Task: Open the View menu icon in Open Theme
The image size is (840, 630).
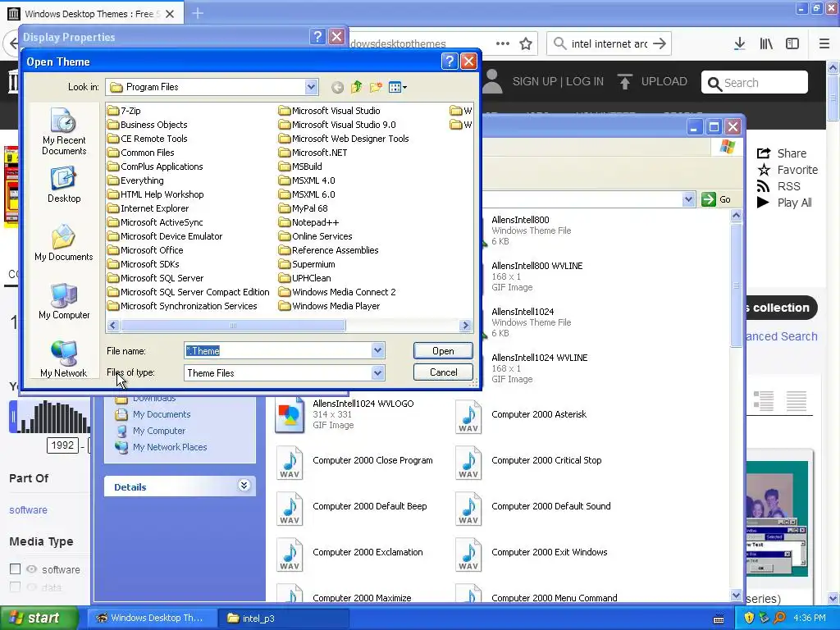Action: pyautogui.click(x=398, y=87)
